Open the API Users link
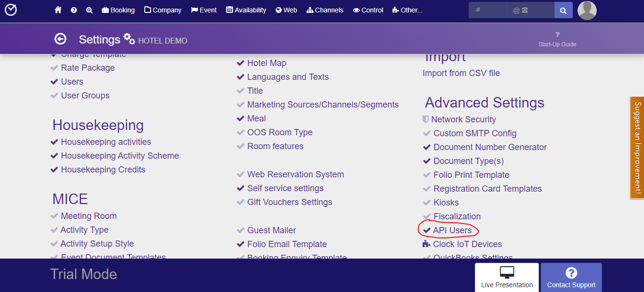644x292 pixels. click(452, 230)
